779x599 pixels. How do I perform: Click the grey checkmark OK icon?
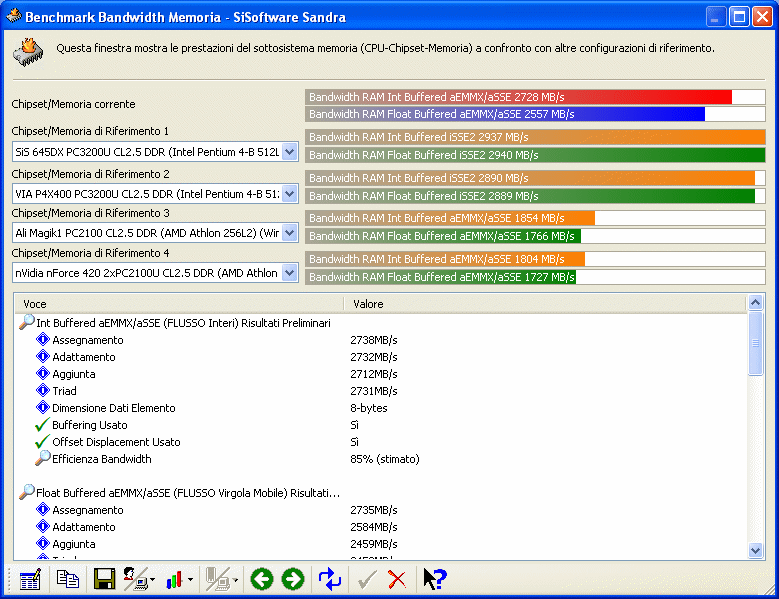(x=367, y=580)
